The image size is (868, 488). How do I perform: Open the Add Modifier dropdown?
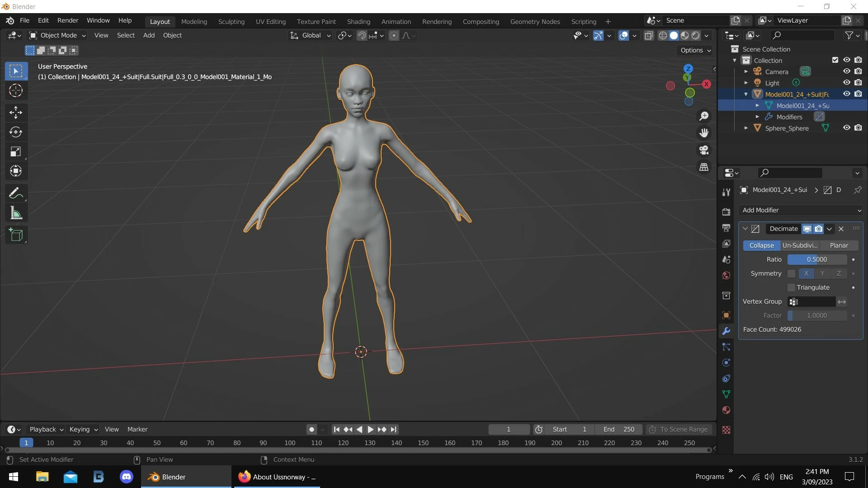pos(801,210)
